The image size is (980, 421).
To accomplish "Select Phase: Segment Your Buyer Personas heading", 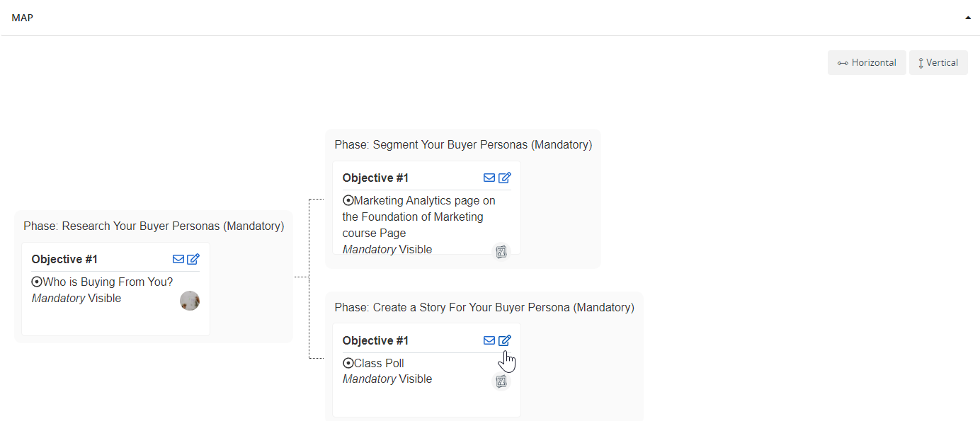I will point(463,144).
